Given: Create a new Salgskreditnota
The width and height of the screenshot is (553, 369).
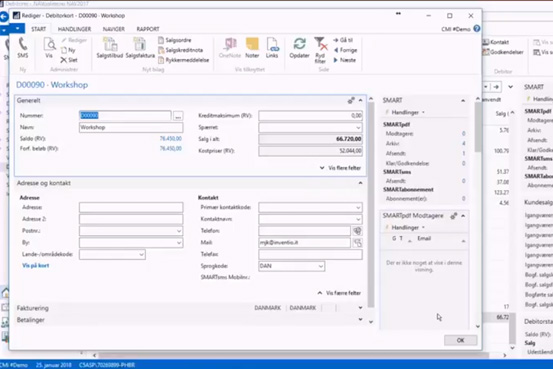Looking at the screenshot, I should pyautogui.click(x=181, y=50).
